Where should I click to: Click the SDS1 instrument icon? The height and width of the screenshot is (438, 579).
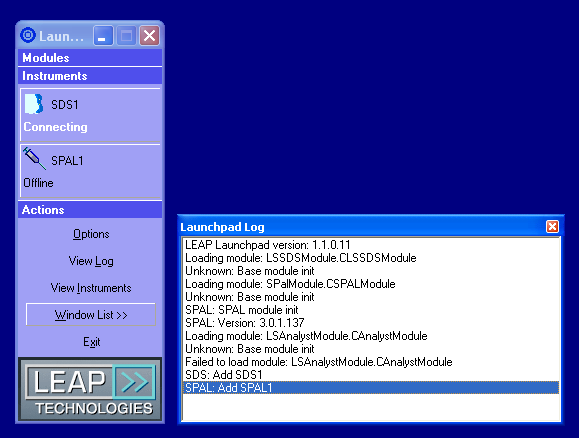[x=34, y=104]
